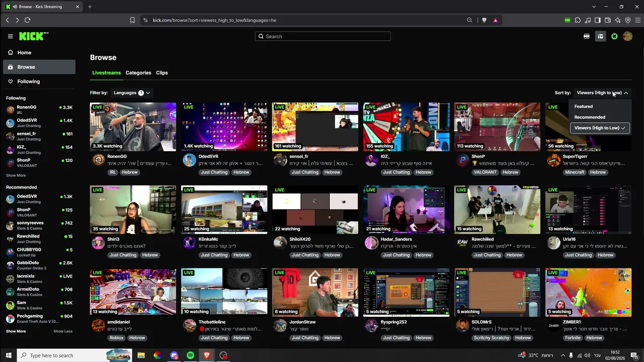Open the hamburger sidebar menu
Screen dimensions: 644x362
tap(10, 36)
